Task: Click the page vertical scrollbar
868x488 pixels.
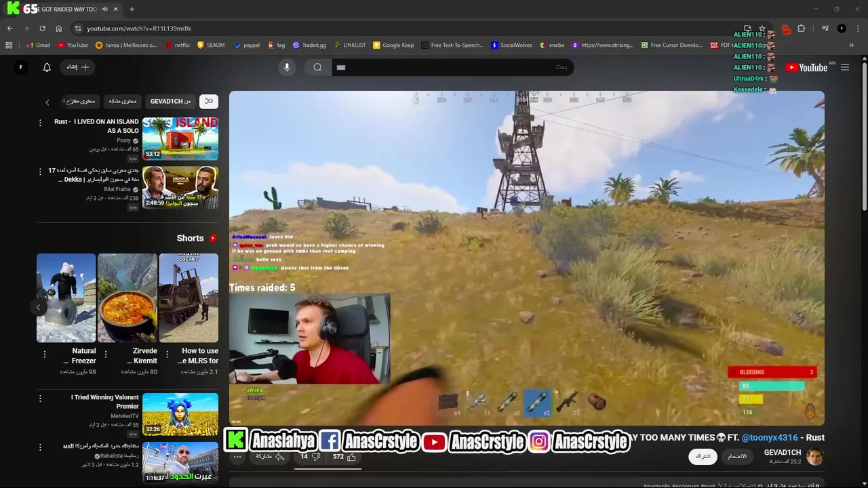Action: click(864, 136)
